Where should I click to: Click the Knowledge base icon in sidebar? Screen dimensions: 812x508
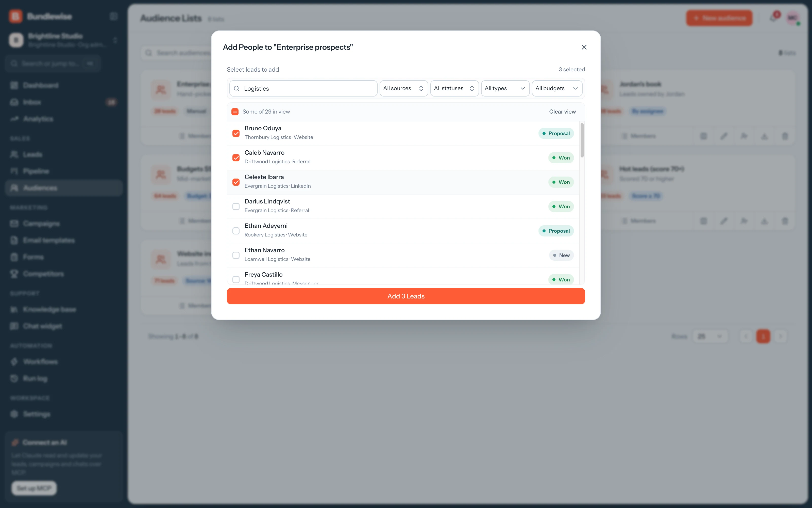(14, 309)
